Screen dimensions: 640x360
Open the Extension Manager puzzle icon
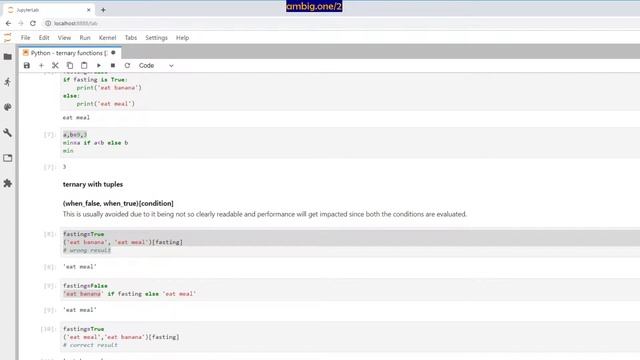point(8,183)
